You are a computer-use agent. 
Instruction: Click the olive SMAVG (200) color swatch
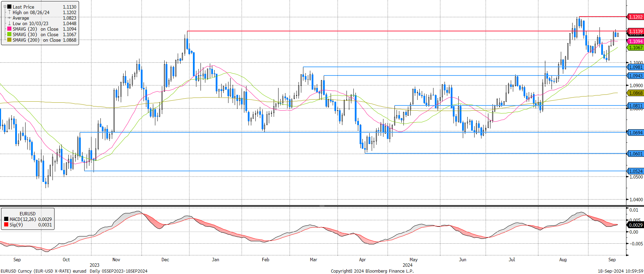9,40
